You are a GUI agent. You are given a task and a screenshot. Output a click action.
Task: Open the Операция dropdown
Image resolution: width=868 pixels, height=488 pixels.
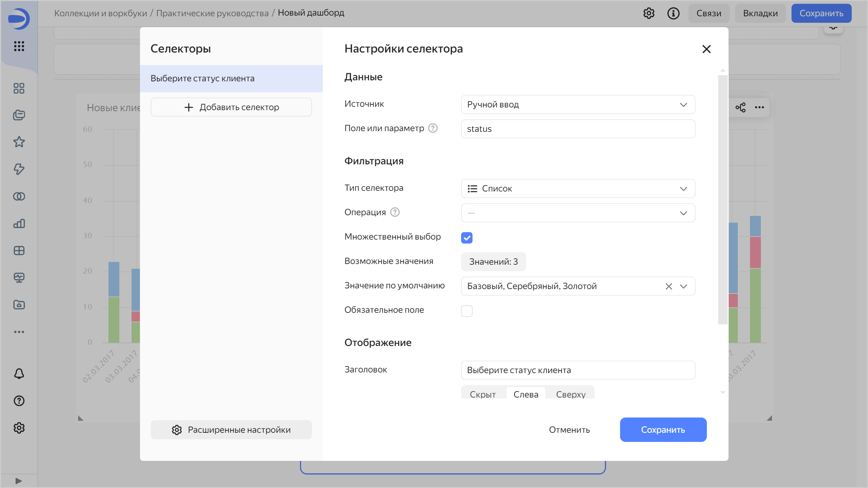(578, 213)
